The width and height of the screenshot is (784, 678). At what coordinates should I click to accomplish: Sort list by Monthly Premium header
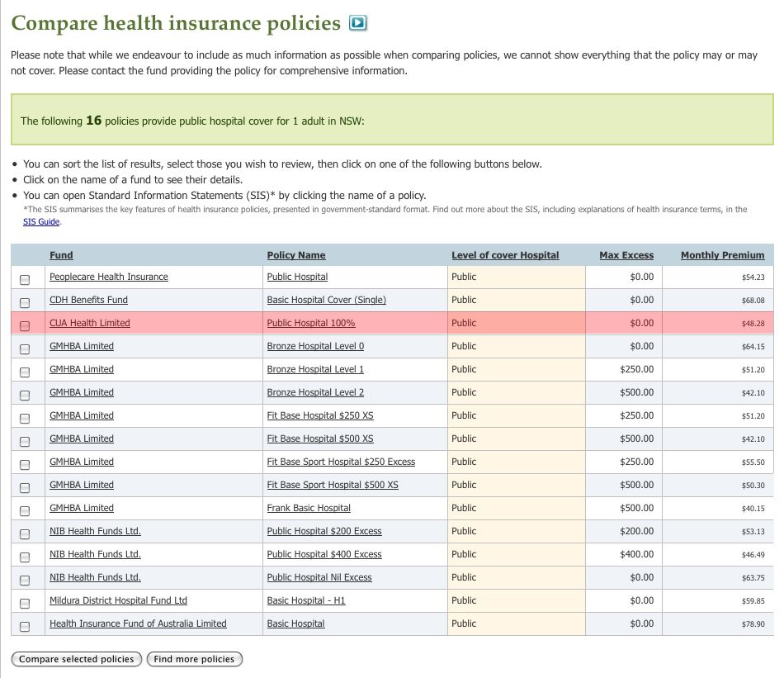[x=722, y=255]
